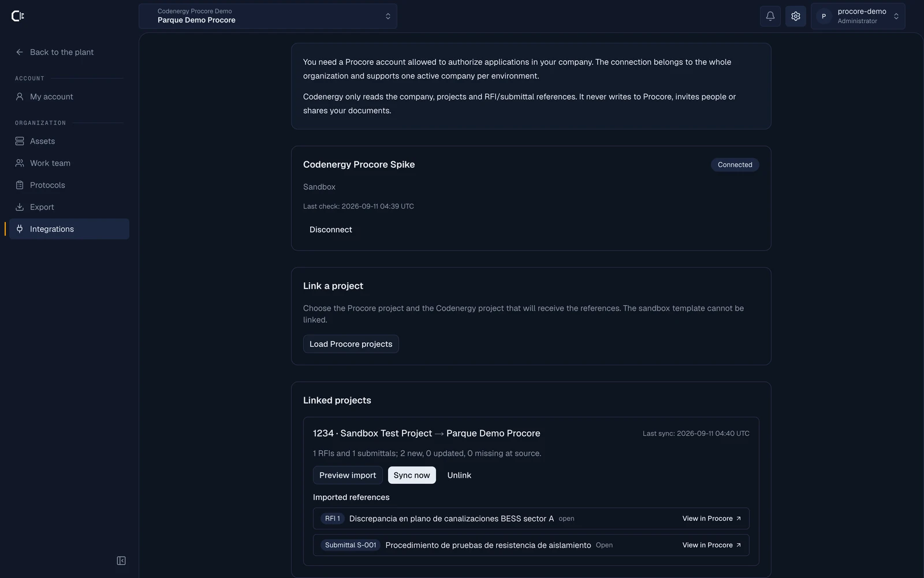Collapse the sidebar panel icon
This screenshot has height=578, width=924.
[121, 561]
